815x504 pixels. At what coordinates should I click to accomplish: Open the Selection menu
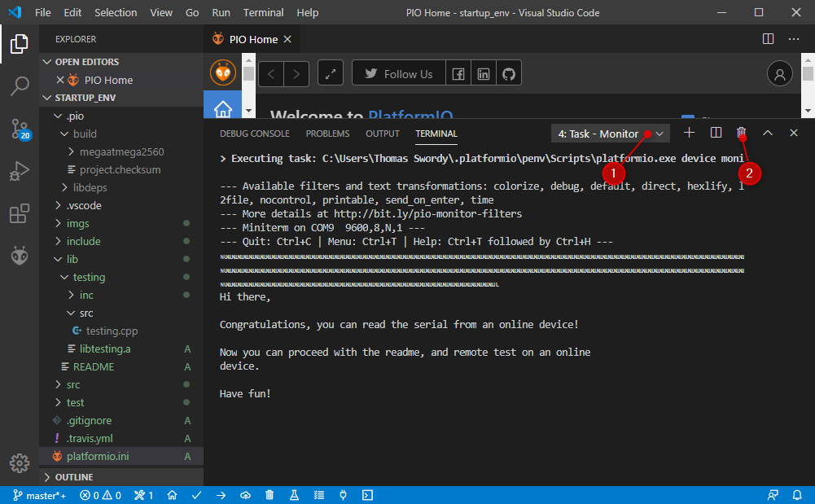point(116,12)
